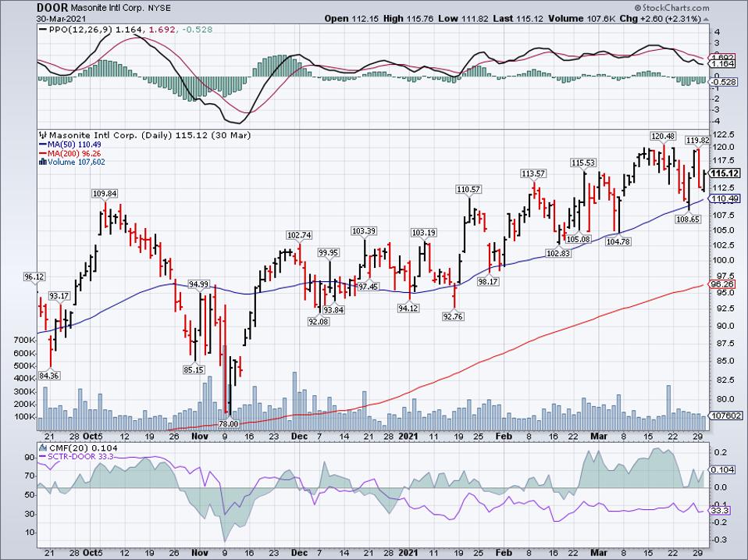Click the 99.95 price label

click(329, 253)
